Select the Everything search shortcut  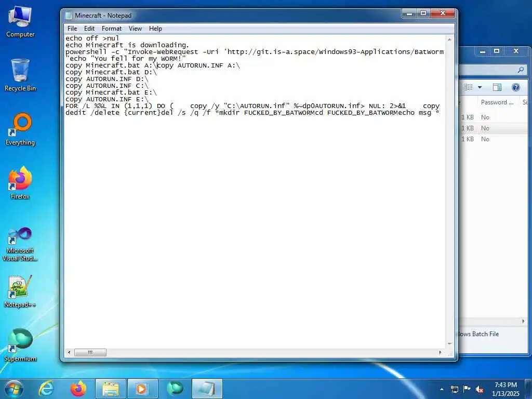(x=20, y=129)
